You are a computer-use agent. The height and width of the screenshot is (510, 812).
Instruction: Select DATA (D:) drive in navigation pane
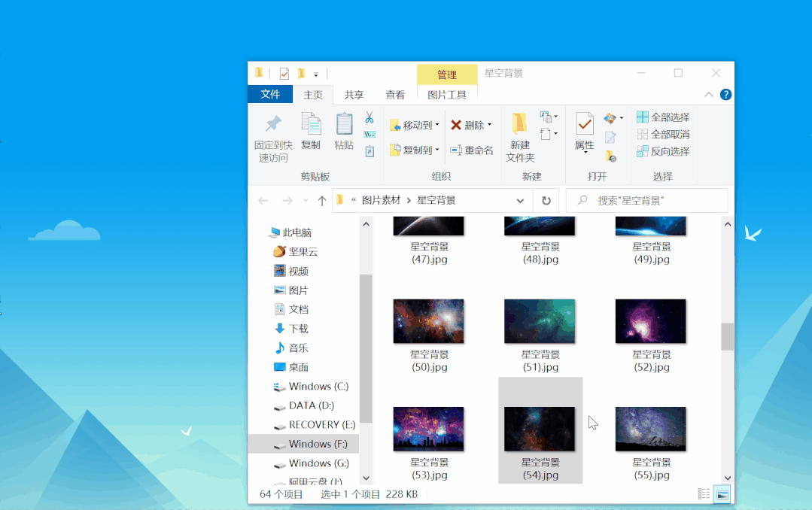pos(304,405)
